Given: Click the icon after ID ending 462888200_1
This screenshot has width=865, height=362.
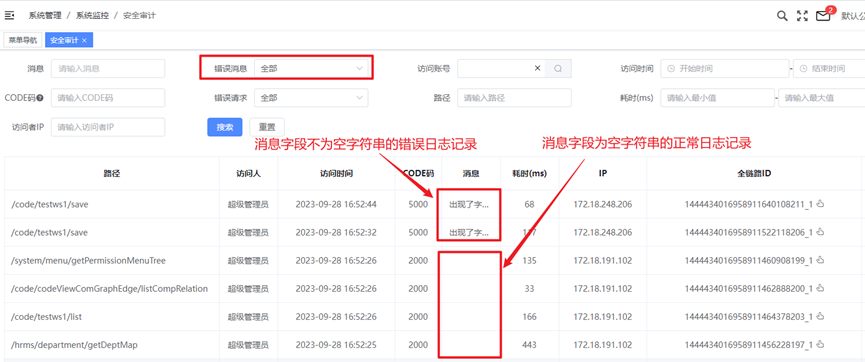Looking at the screenshot, I should click(820, 289).
